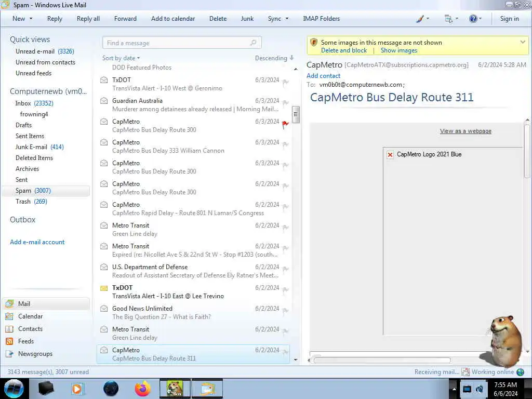Flag the Guardian Australia message
The width and height of the screenshot is (532, 399).
click(x=285, y=103)
